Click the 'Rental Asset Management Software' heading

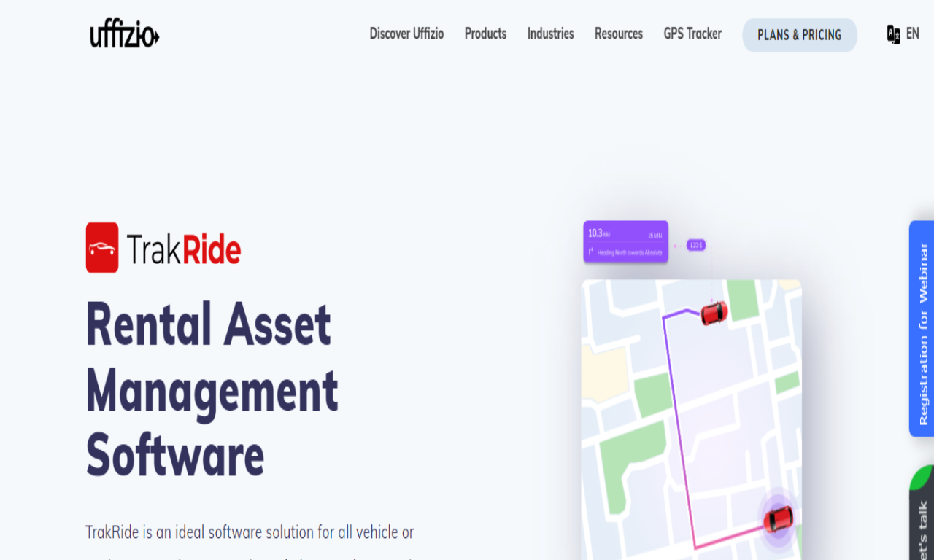coord(212,389)
